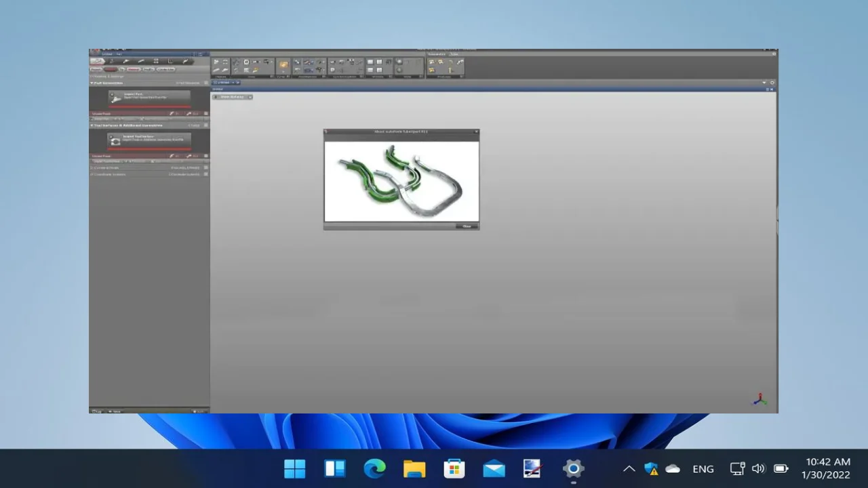Open Microsoft Store from the taskbar
868x488 pixels.
(454, 468)
